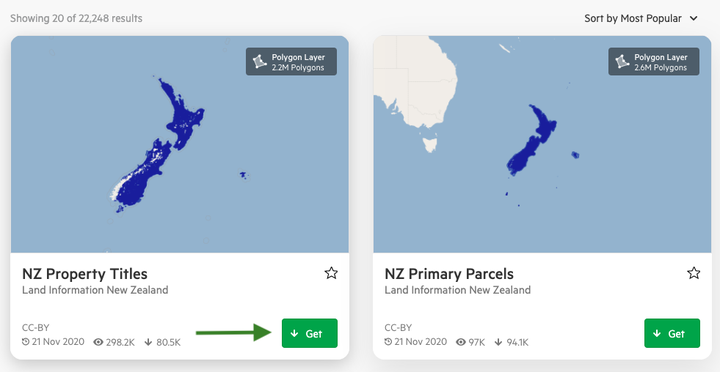Open the Sort by Most Popular dropdown
Image resolution: width=720 pixels, height=372 pixels.
(x=641, y=18)
